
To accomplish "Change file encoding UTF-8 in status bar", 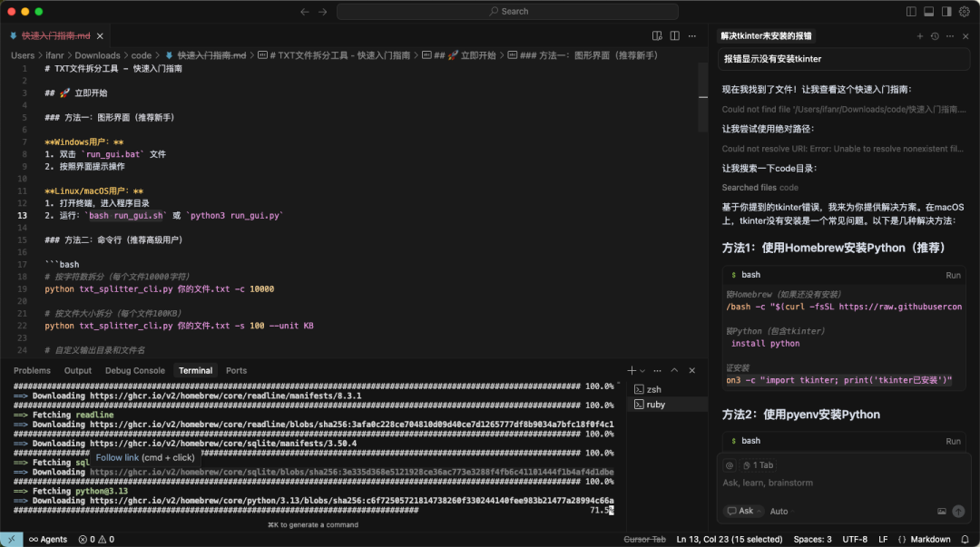I will 855,539.
